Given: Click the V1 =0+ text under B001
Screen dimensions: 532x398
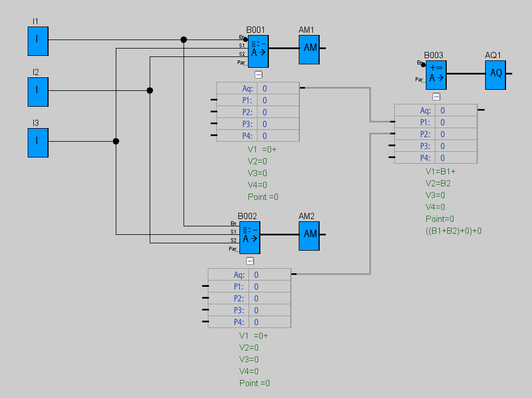Looking at the screenshot, I should (262, 150).
